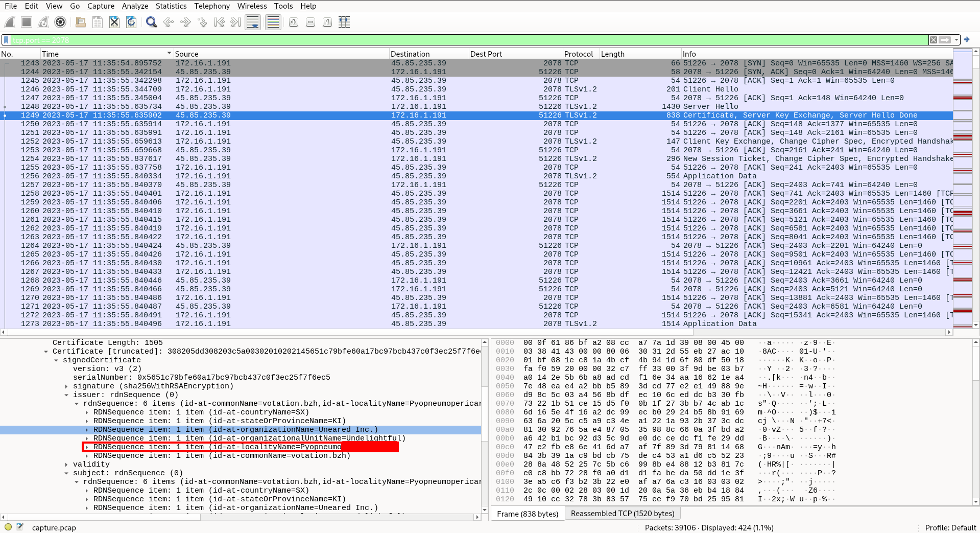
Task: Open capture file properties status icon
Action: coord(20,527)
